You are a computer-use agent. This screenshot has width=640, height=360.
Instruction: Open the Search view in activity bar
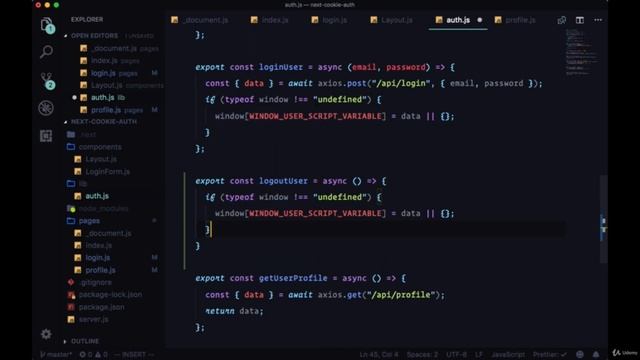coord(46,52)
